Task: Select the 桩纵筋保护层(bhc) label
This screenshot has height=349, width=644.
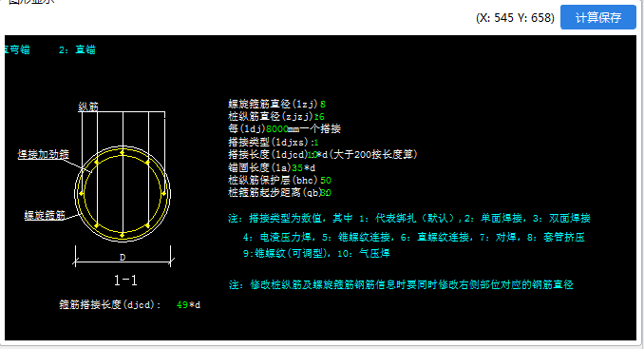Action: click(x=274, y=180)
